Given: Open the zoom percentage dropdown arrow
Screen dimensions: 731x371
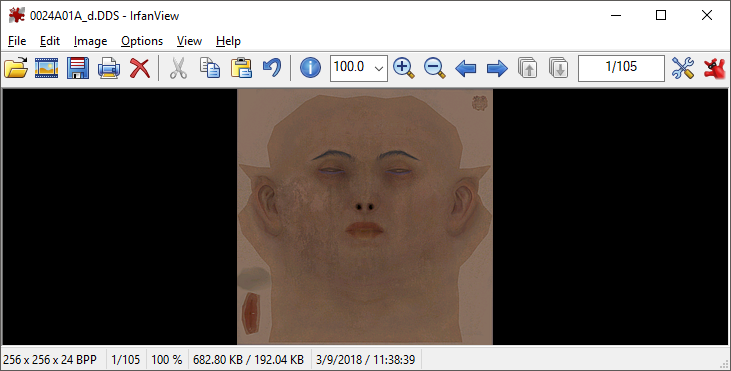Looking at the screenshot, I should (379, 69).
